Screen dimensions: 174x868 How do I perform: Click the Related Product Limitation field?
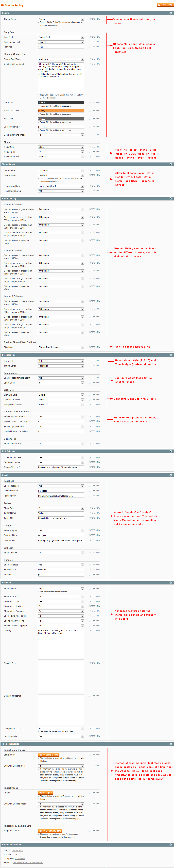point(61,421)
